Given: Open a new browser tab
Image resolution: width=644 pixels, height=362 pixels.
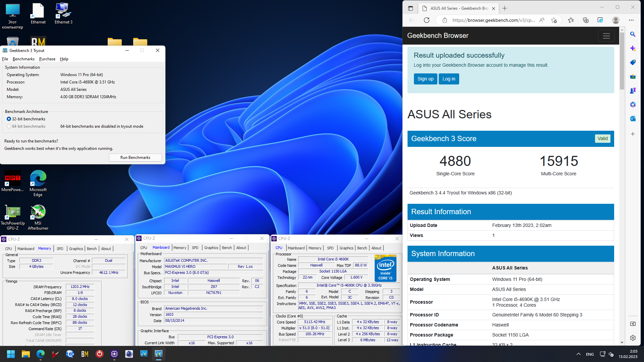Looking at the screenshot, I should point(505,8).
